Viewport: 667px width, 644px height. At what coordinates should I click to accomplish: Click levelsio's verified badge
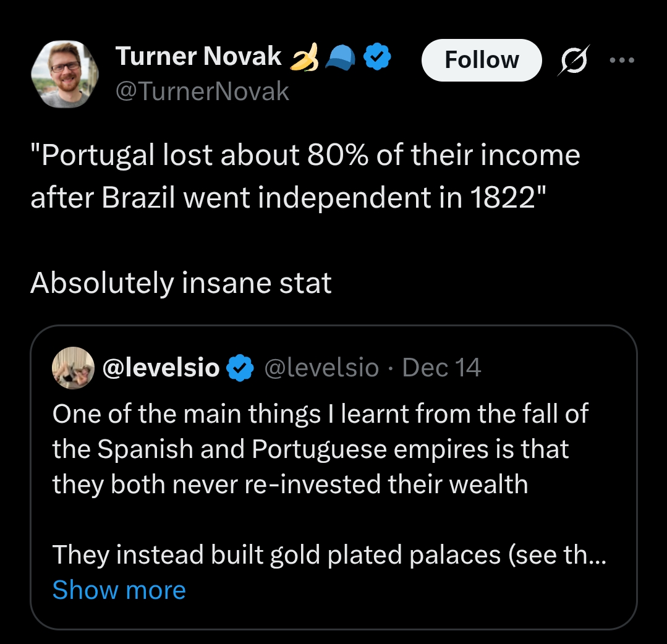click(240, 368)
